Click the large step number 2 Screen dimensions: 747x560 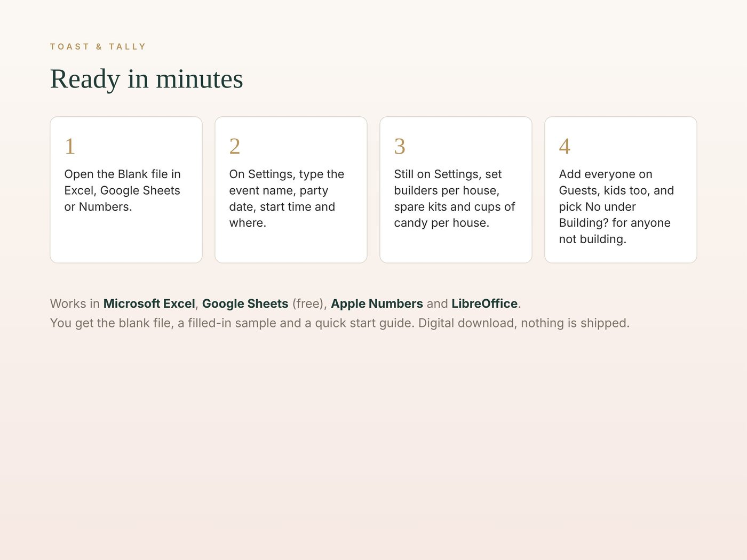[235, 146]
